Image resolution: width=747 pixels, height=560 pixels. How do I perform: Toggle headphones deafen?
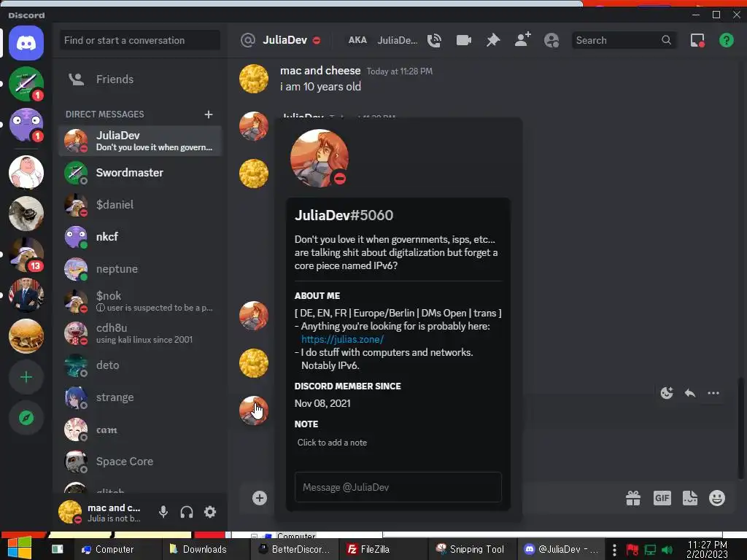pos(187,512)
